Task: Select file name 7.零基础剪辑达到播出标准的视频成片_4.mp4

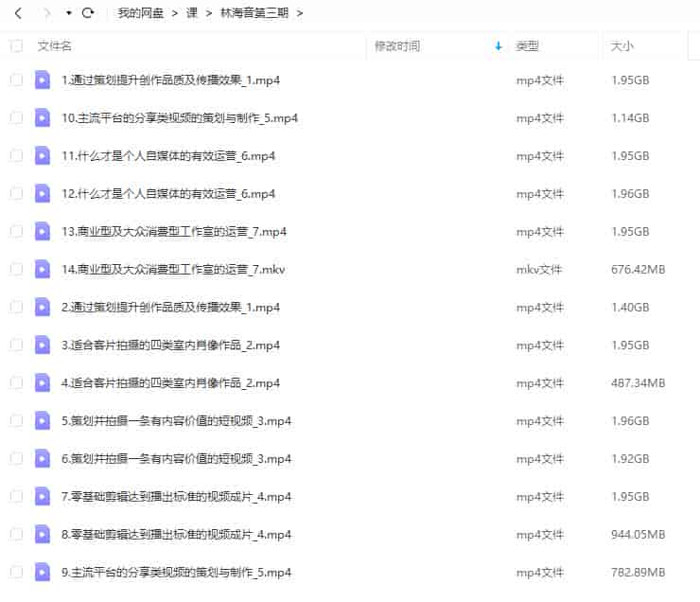Action: coord(176,497)
